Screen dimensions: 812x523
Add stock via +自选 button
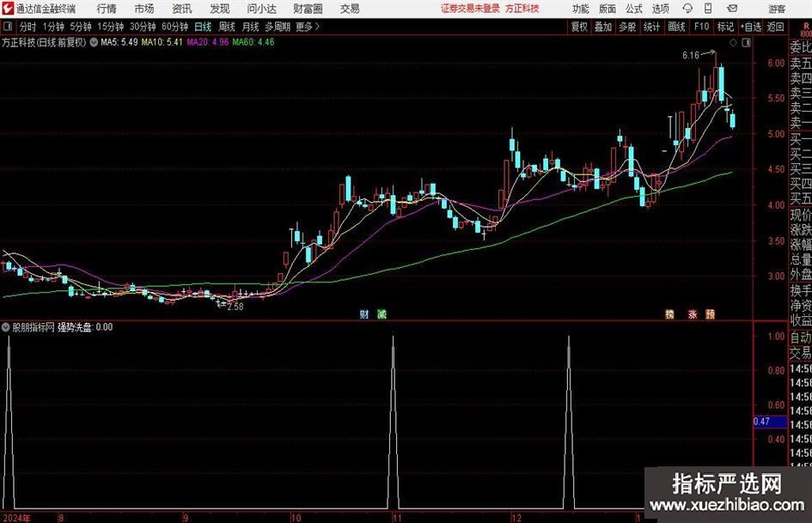[751, 27]
